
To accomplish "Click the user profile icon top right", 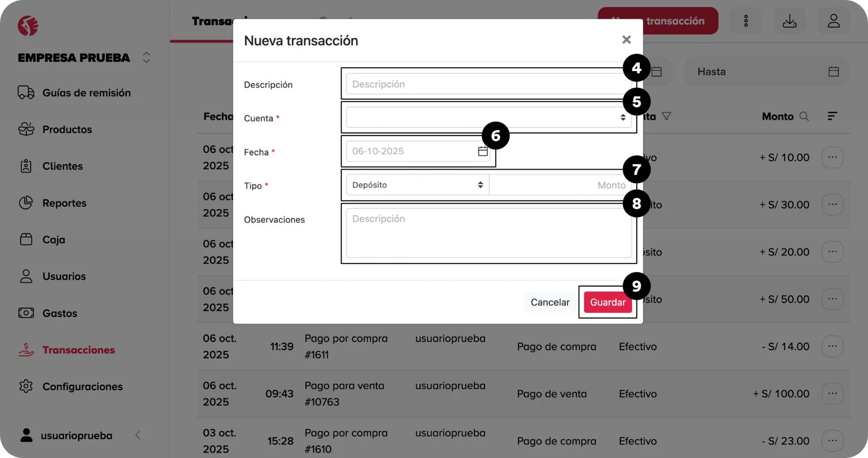I will pyautogui.click(x=833, y=21).
